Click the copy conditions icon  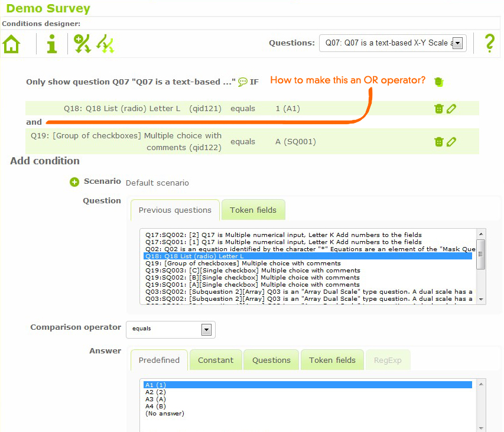(105, 44)
